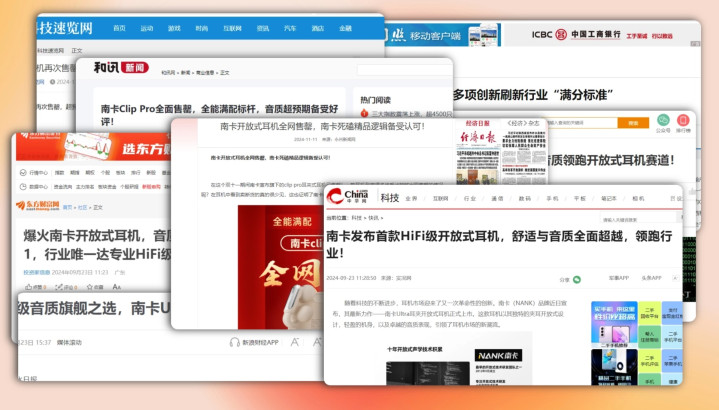This screenshot has width=719, height=410.
Task: Open 通信 in the 中华网 科技 navigation
Action: pyautogui.click(x=498, y=199)
